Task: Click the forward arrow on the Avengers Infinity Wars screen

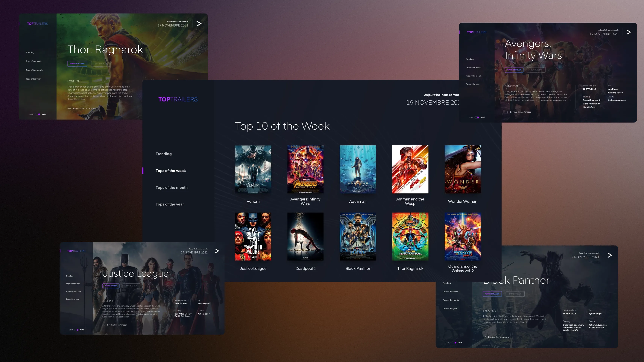Action: pos(628,32)
